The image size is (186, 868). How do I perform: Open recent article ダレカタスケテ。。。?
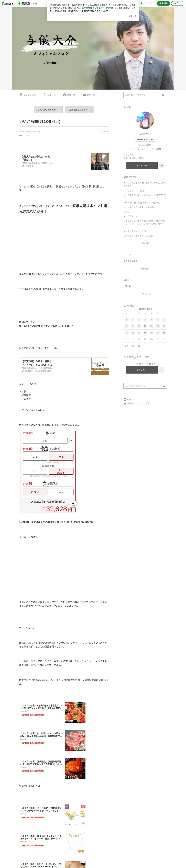pos(132,216)
